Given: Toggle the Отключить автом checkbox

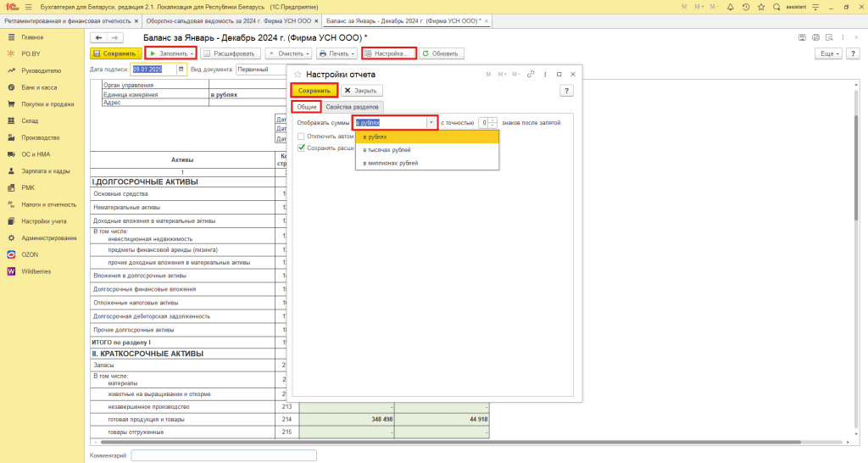Looking at the screenshot, I should [301, 137].
